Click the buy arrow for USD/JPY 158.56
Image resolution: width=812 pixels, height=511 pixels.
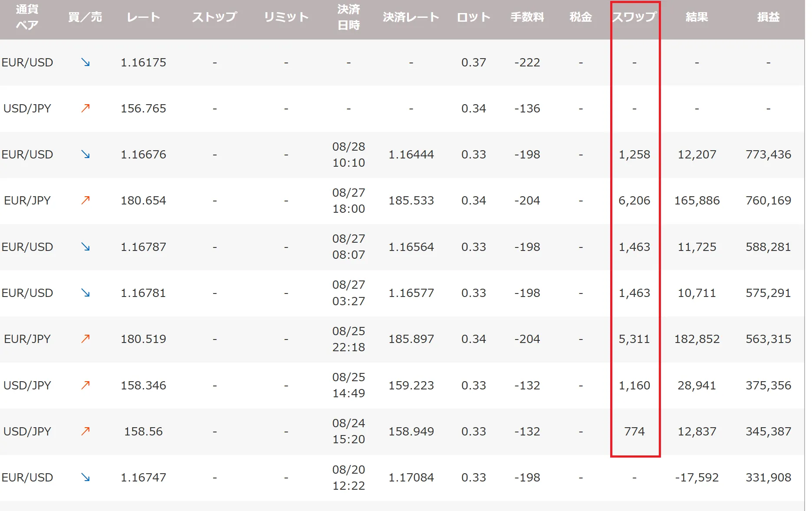[85, 431]
